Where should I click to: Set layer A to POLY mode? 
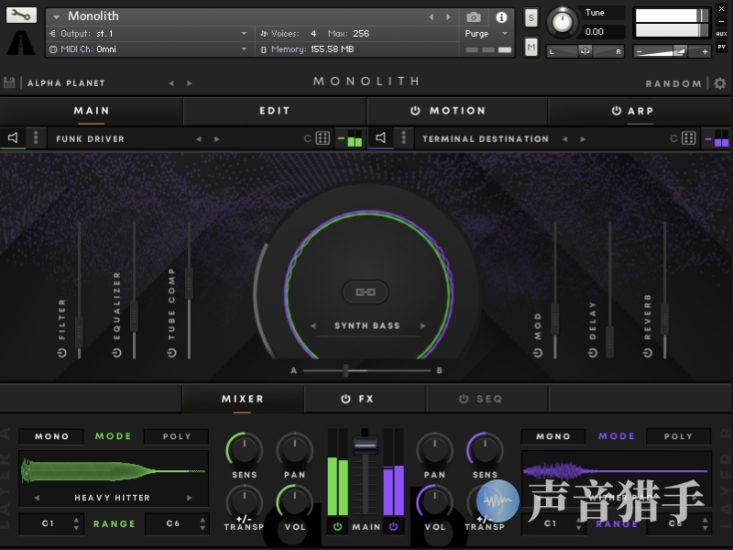[177, 436]
